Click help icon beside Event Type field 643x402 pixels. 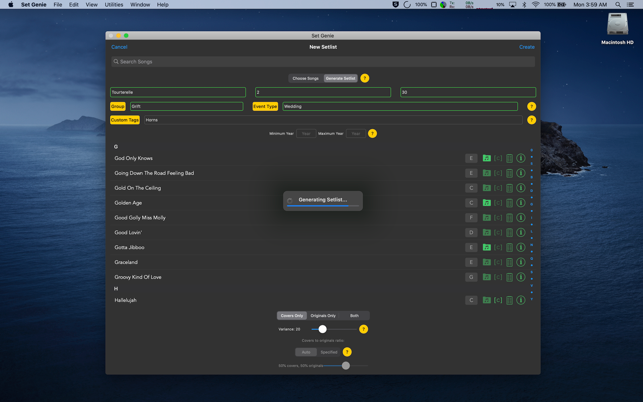tap(531, 107)
